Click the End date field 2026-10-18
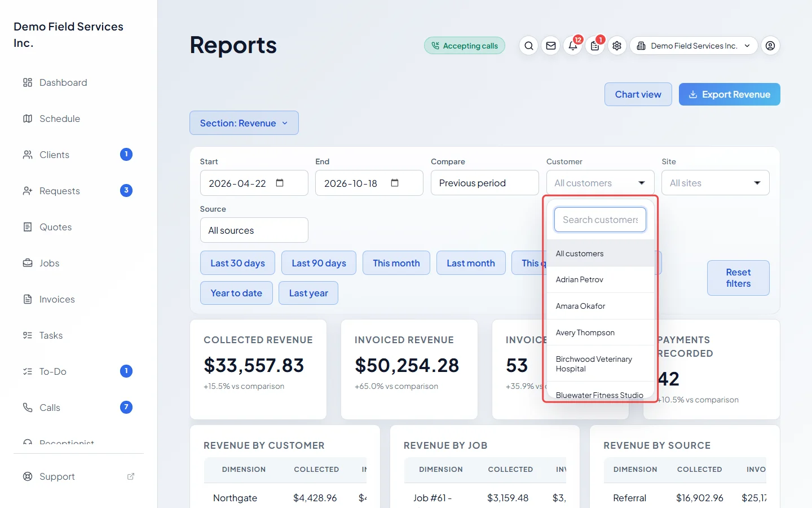Screen dimensions: 812x508 coord(369,183)
